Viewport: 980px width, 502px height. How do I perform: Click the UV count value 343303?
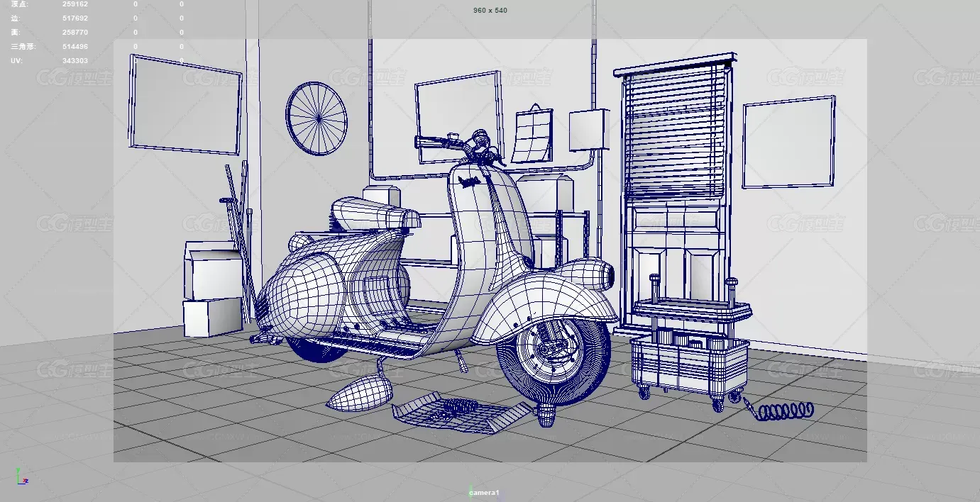(75, 61)
